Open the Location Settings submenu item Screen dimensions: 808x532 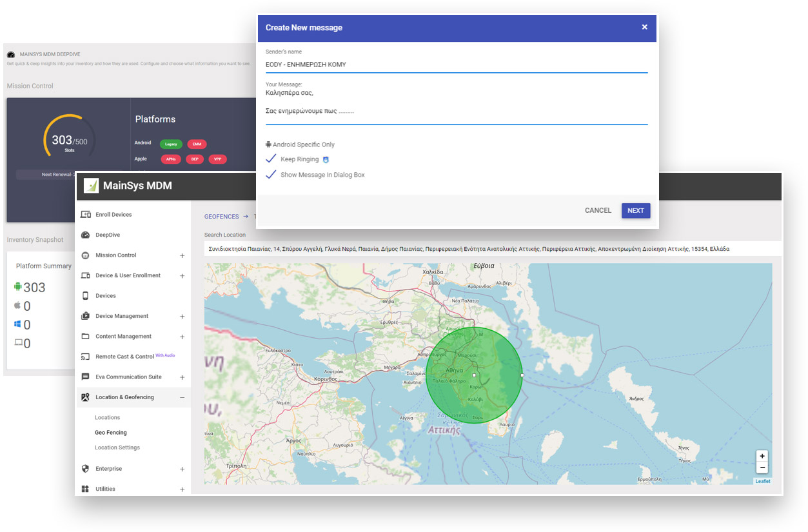click(117, 448)
